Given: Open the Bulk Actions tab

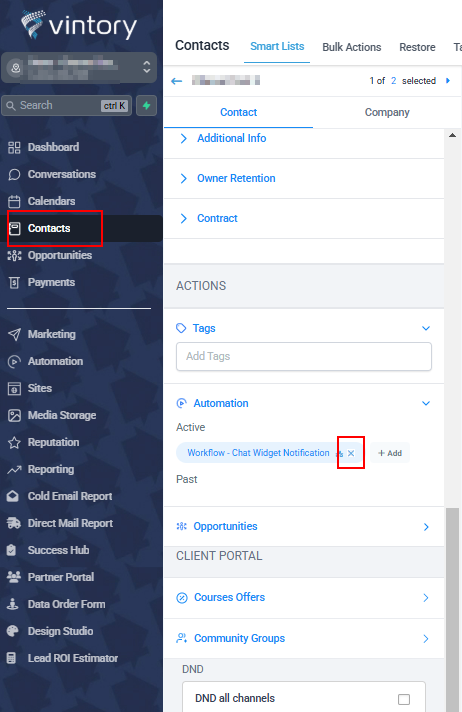Looking at the screenshot, I should tap(352, 47).
